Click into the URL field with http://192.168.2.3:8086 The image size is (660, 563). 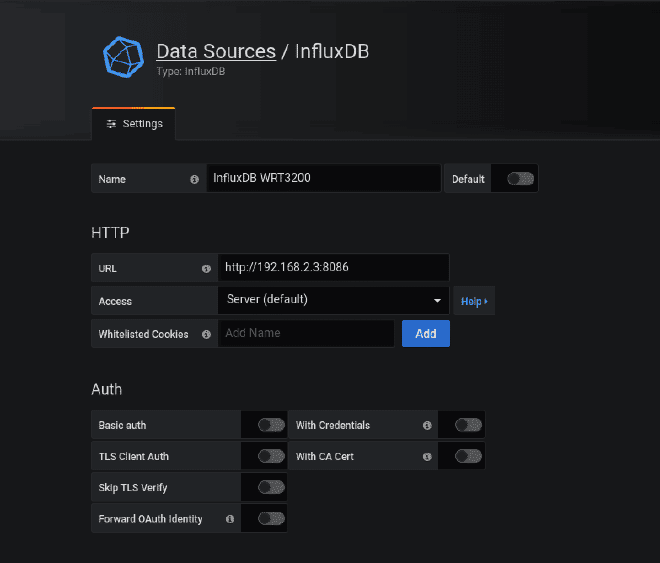click(333, 267)
